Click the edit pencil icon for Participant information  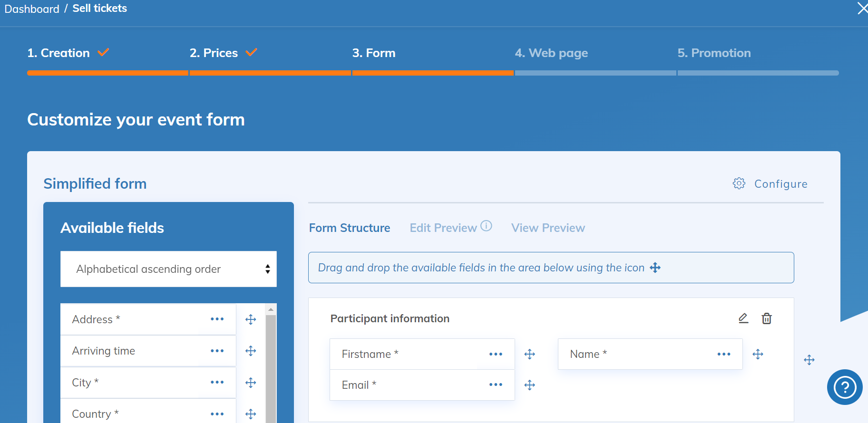(743, 318)
